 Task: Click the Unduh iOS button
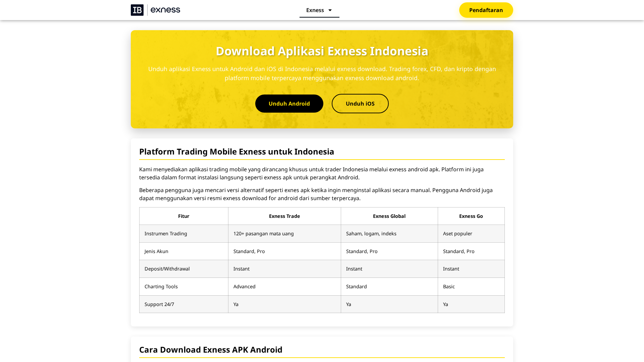(360, 103)
